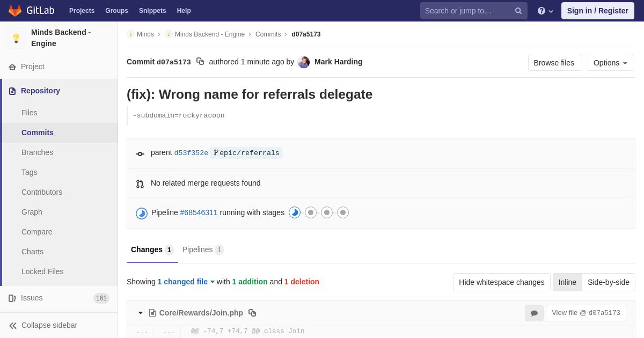
Task: Click View file @ d07a5173
Action: tap(586, 313)
